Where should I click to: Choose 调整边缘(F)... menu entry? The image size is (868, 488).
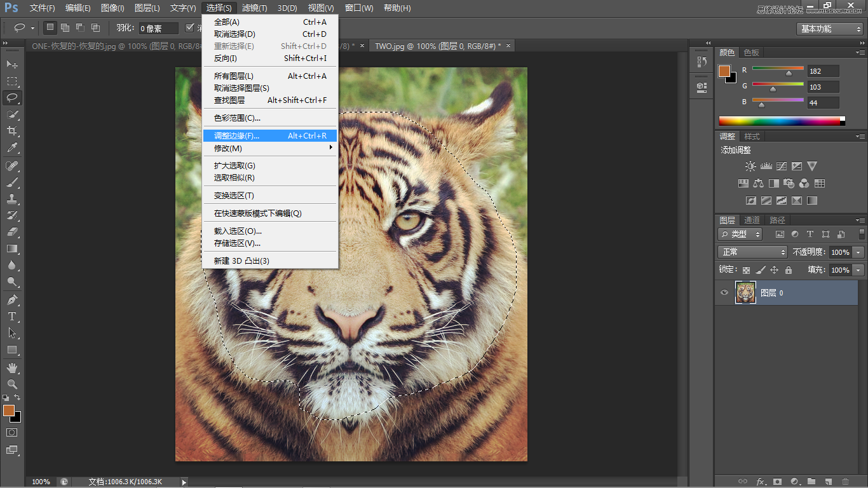pos(270,135)
